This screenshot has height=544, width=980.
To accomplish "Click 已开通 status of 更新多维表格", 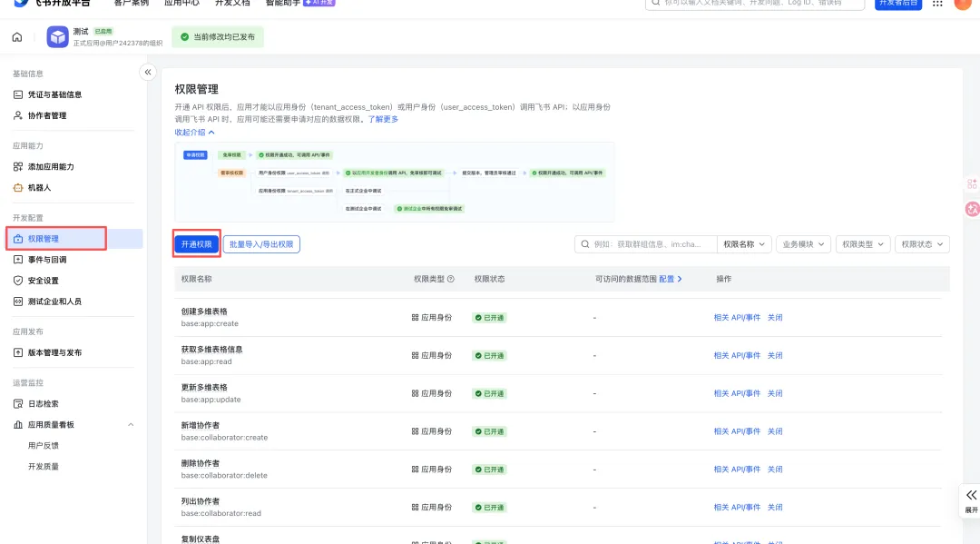I will pos(489,394).
